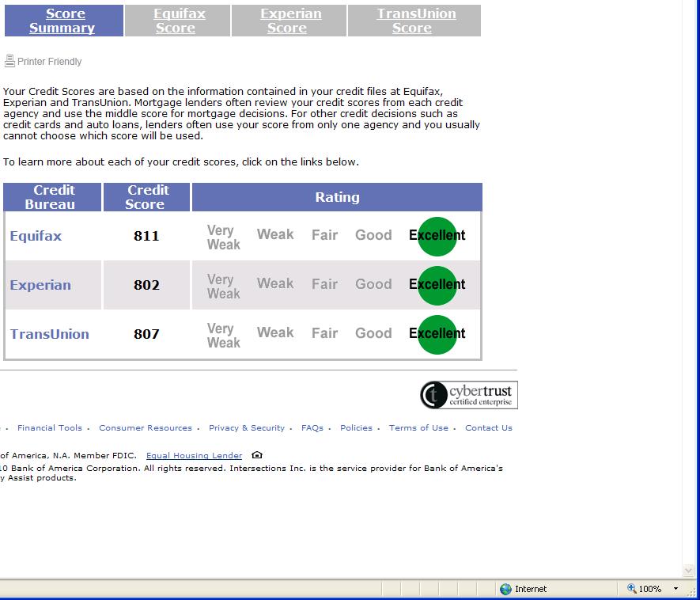Click the green Excellent indicator in the TransUnion row
Image resolution: width=700 pixels, height=600 pixels.
(x=437, y=335)
